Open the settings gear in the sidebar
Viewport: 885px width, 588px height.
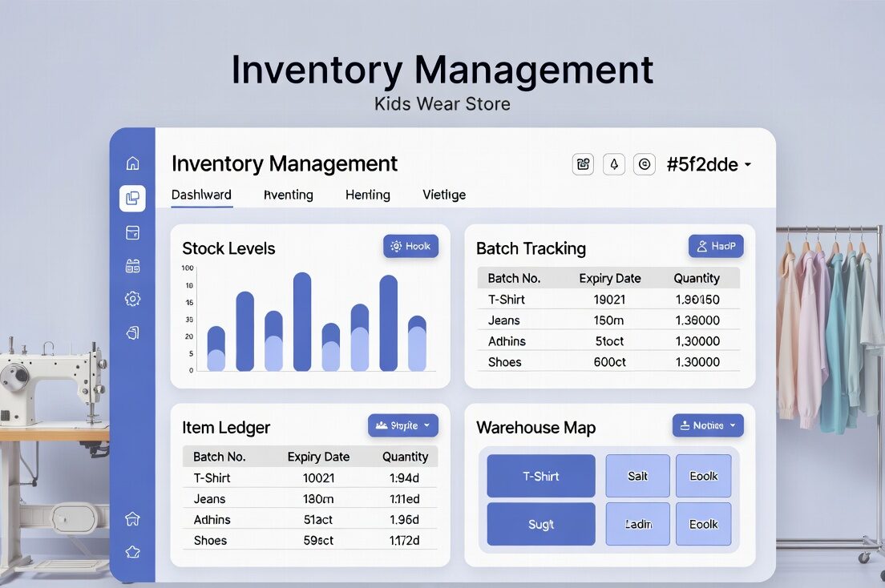tap(133, 299)
